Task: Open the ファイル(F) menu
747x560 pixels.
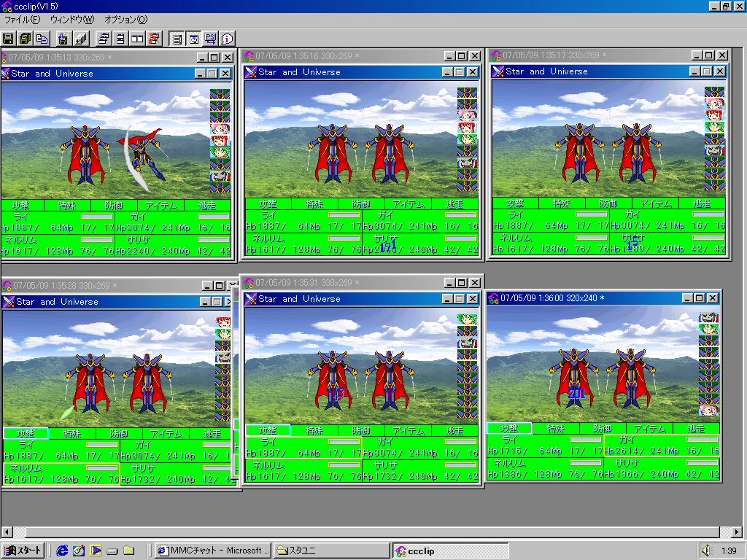Action: (x=22, y=20)
